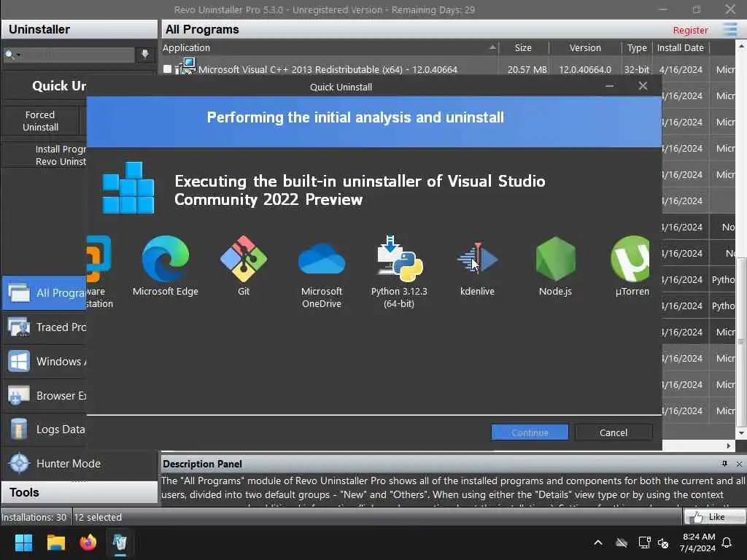Click the pin icon beside the search field
The width and height of the screenshot is (747, 560).
tap(145, 54)
